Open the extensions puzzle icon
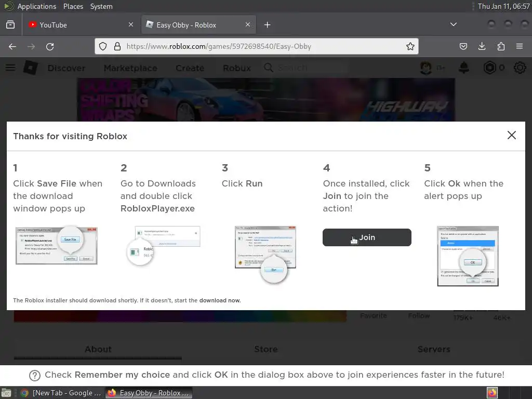This screenshot has height=399, width=532. coord(501,46)
